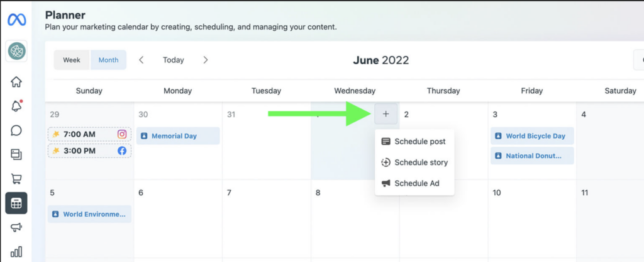Open the 7:00 AM Instagram scheduled post

[x=89, y=134]
